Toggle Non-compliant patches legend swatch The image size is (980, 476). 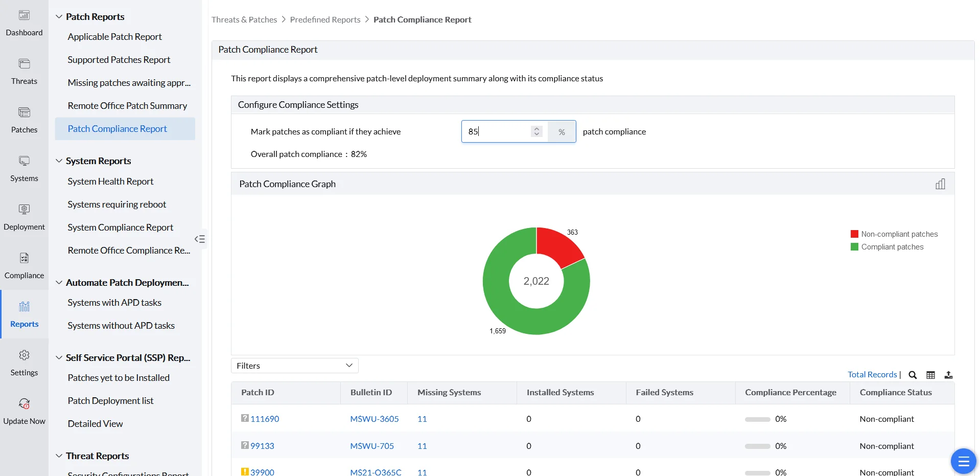pos(854,234)
